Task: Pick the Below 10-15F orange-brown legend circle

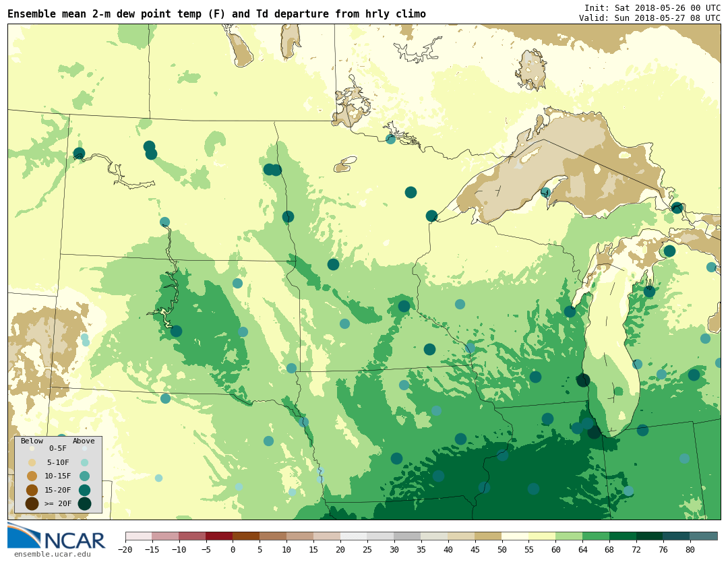Action: pyautogui.click(x=32, y=476)
